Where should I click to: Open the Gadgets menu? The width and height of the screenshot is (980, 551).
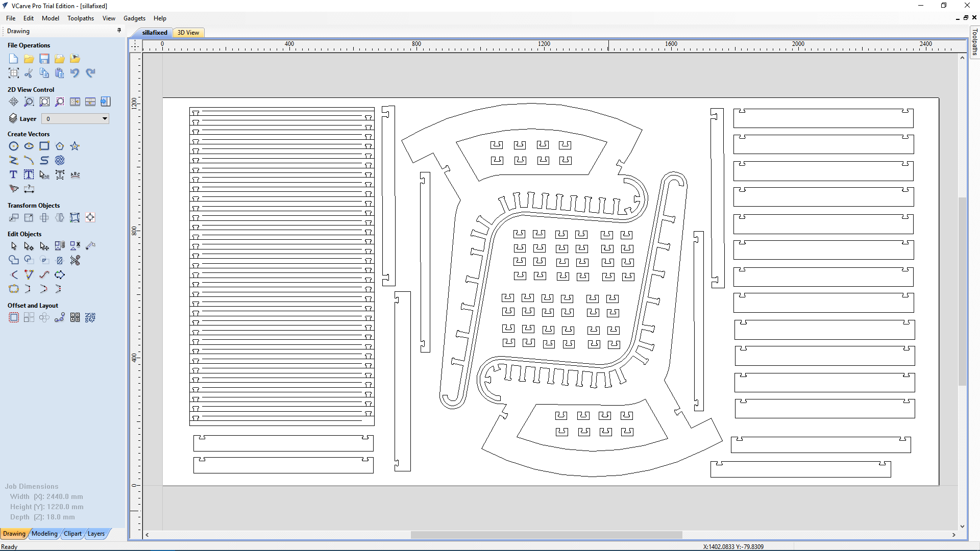click(x=134, y=18)
